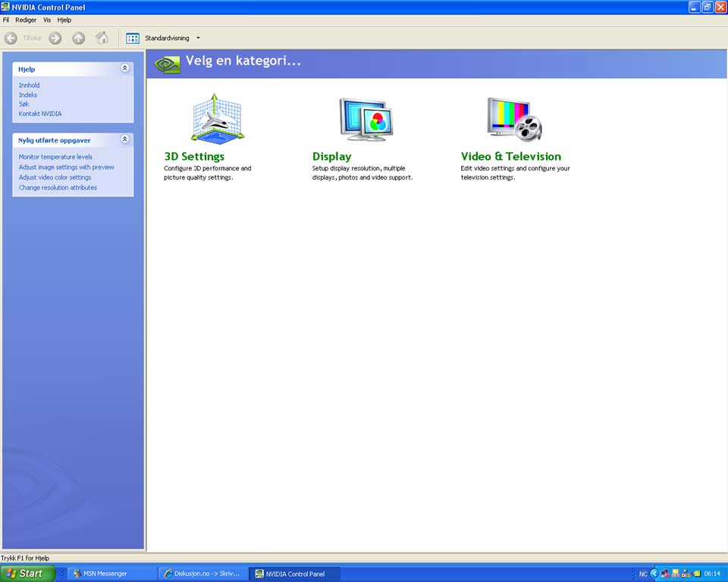Viewport: 728px width, 582px height.
Task: Open Adjust image settings with preview task
Action: point(67,167)
